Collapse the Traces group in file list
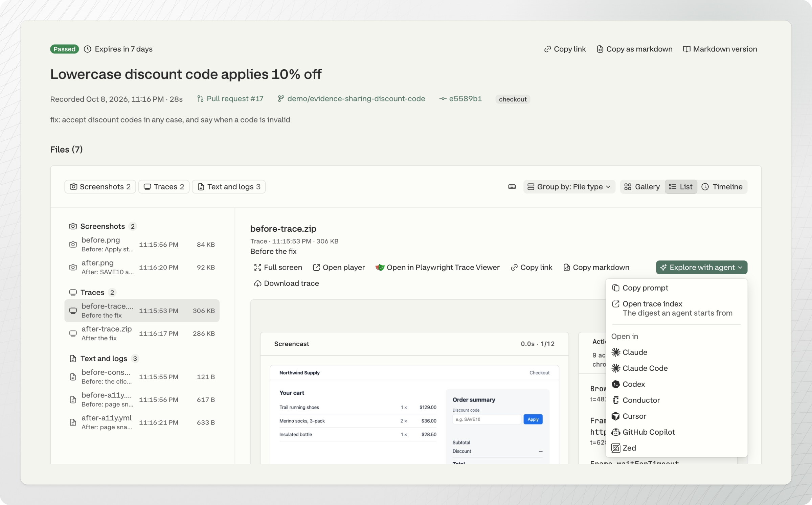 point(92,292)
